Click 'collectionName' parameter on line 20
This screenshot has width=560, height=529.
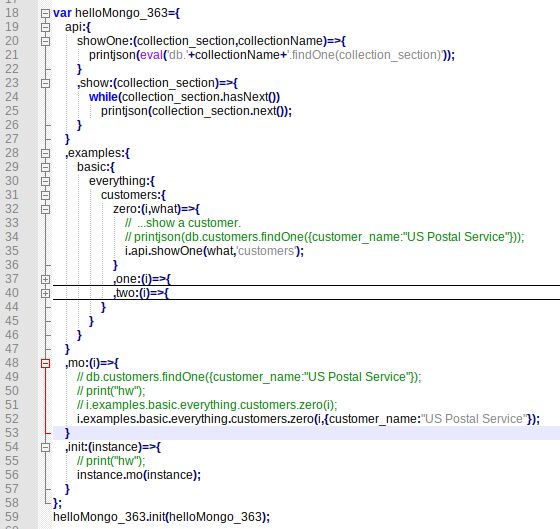click(280, 41)
